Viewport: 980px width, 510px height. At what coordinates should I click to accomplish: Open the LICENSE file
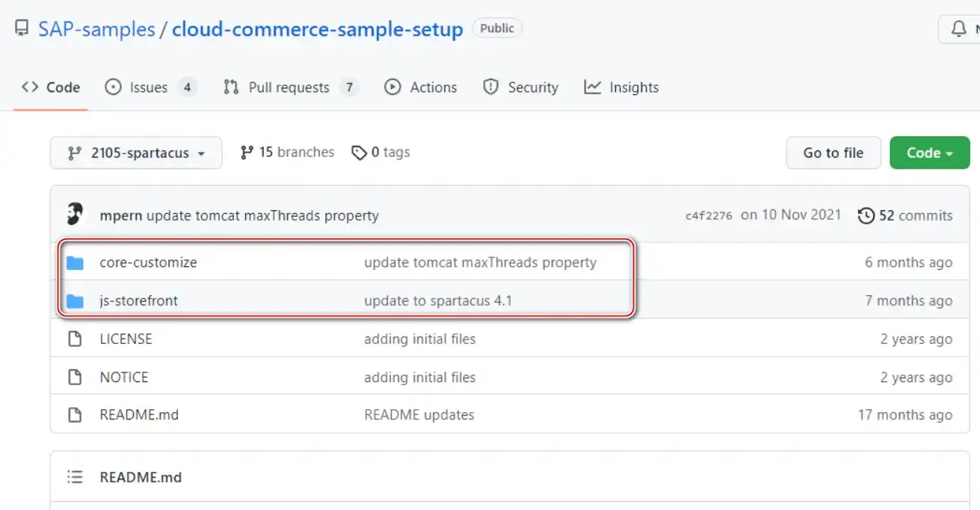[x=126, y=339]
